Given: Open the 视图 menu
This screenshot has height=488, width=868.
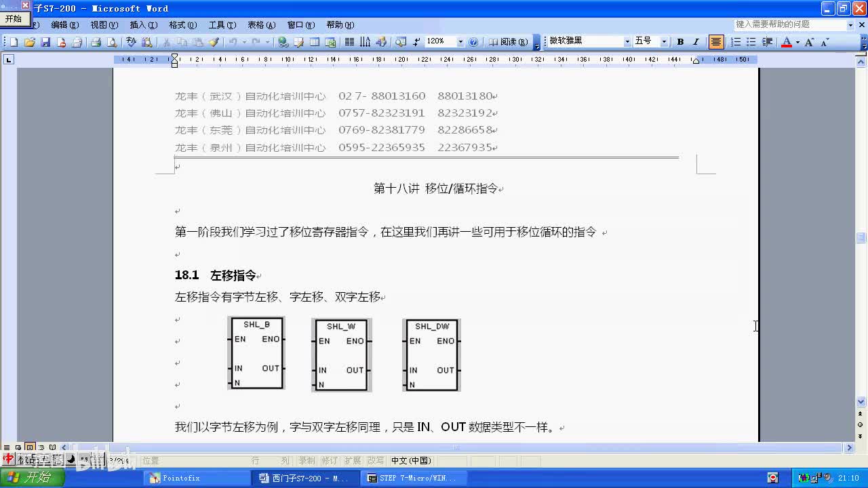Looking at the screenshot, I should coord(104,24).
